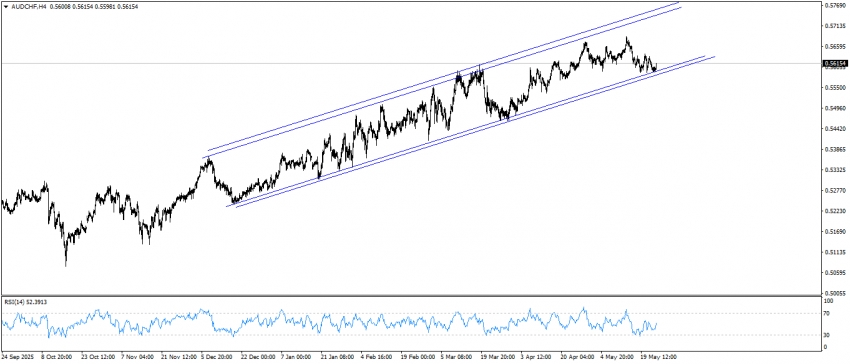This screenshot has width=850, height=364.
Task: Click the 19 Feb 00:00 date label
Action: (x=417, y=358)
